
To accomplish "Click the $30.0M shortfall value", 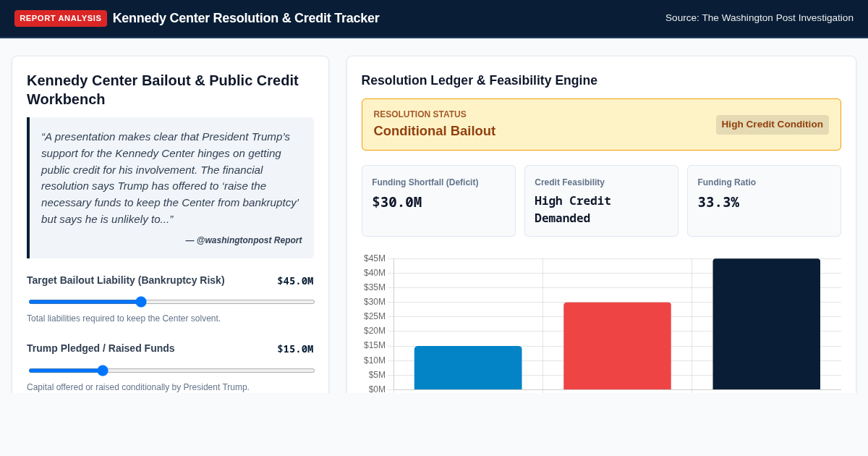I will coord(397,202).
